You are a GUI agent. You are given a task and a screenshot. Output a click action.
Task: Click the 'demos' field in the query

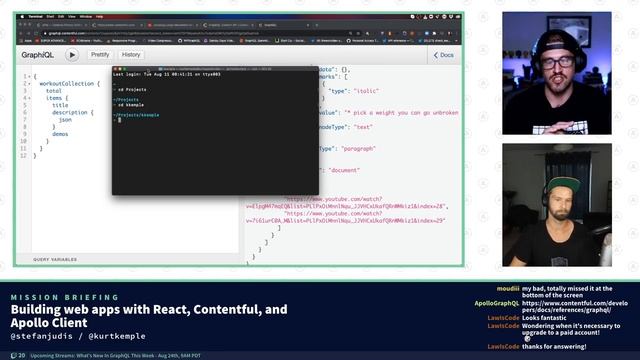point(60,134)
